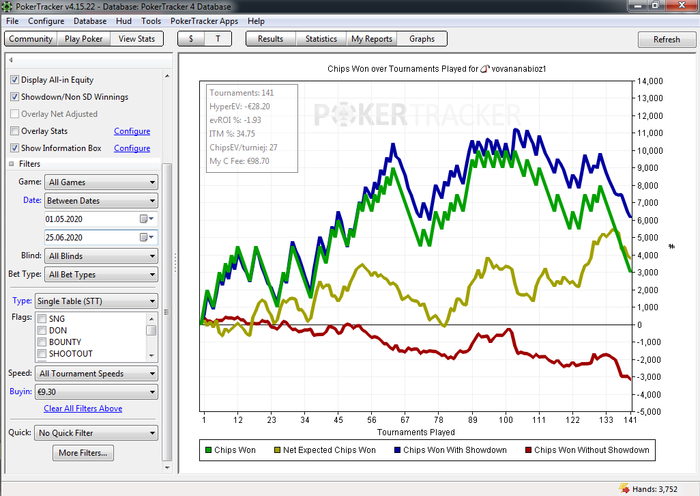This screenshot has height=496, width=700.
Task: Click the panel splitter grip handle
Action: tap(175, 263)
